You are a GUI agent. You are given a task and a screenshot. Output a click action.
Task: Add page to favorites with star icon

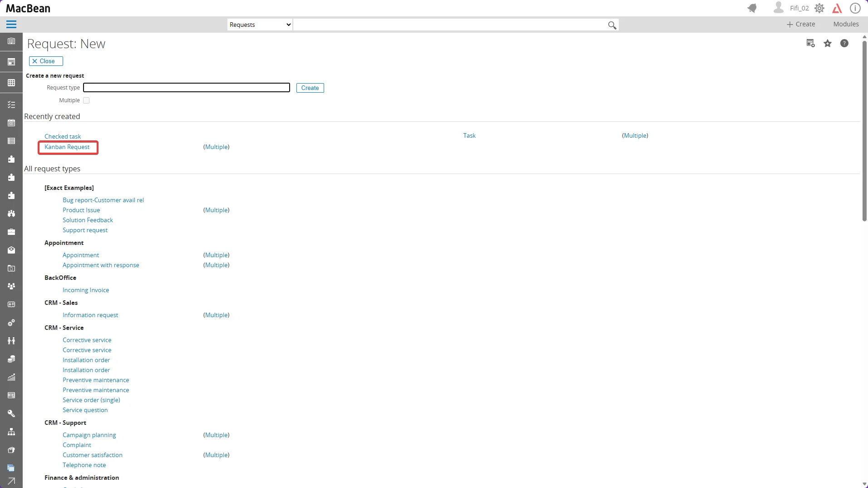[828, 44]
